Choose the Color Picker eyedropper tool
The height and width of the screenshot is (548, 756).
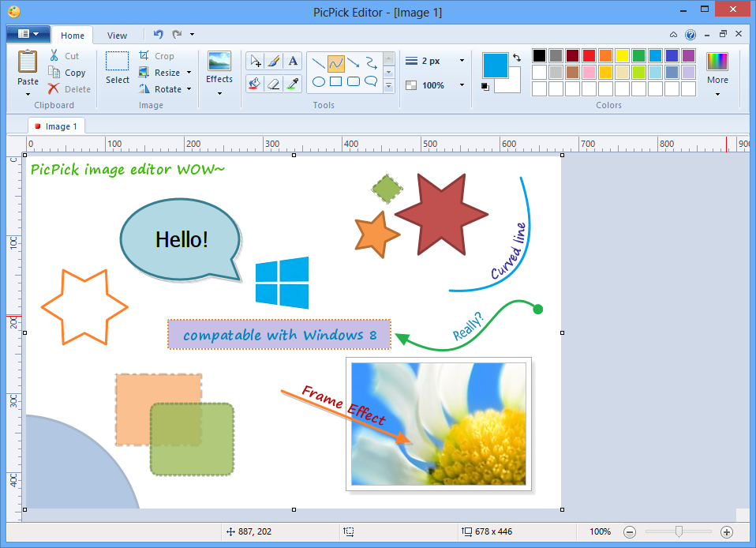293,82
